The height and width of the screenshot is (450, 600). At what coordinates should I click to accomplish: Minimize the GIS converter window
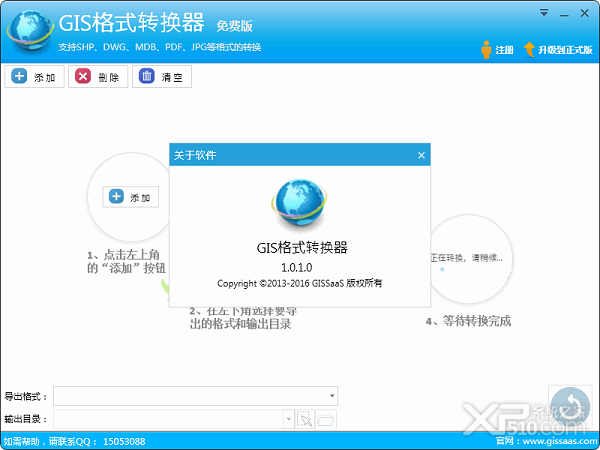(564, 14)
